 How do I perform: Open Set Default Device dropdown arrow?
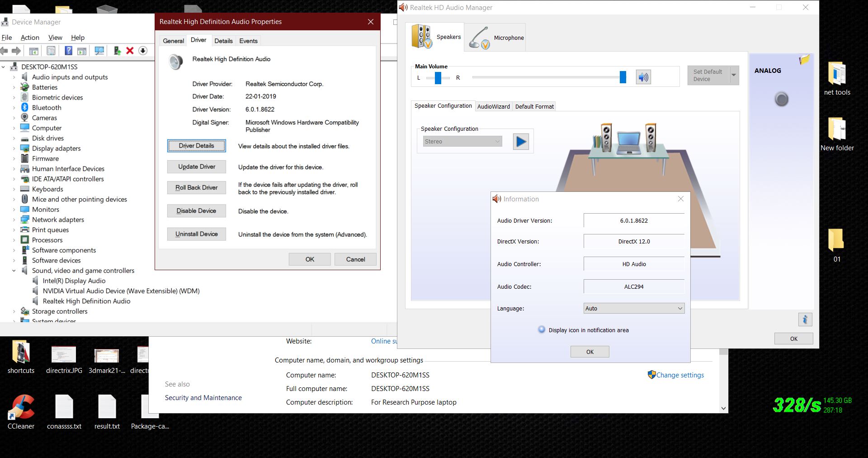click(x=734, y=75)
